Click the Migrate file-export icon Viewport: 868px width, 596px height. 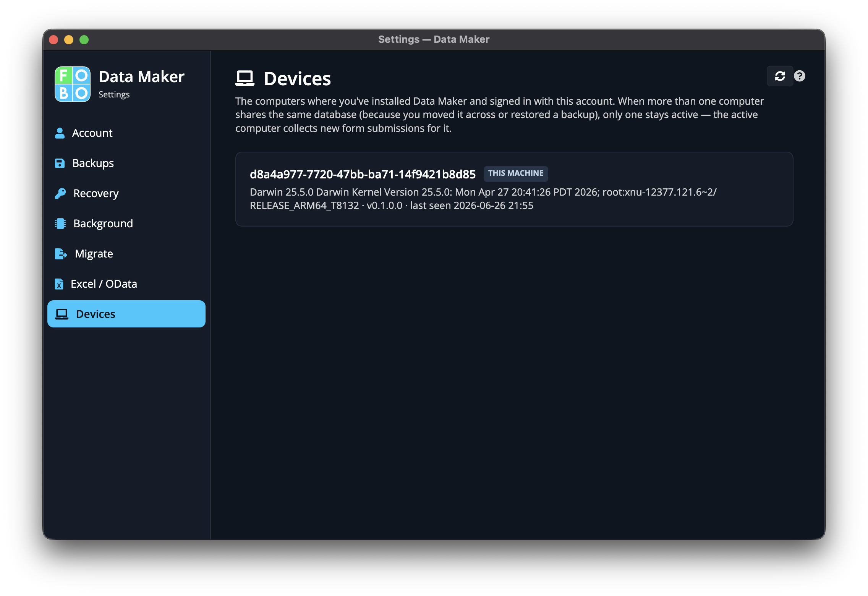coord(61,254)
